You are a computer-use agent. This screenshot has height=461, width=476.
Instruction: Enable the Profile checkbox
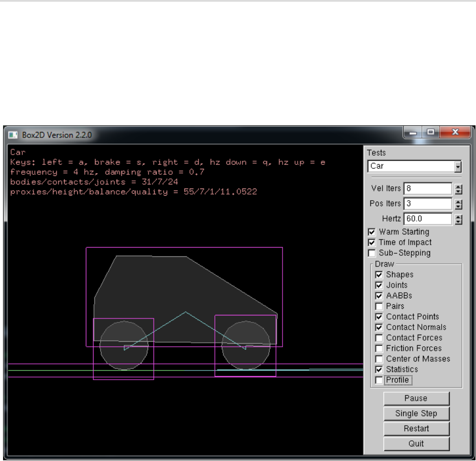coord(379,380)
